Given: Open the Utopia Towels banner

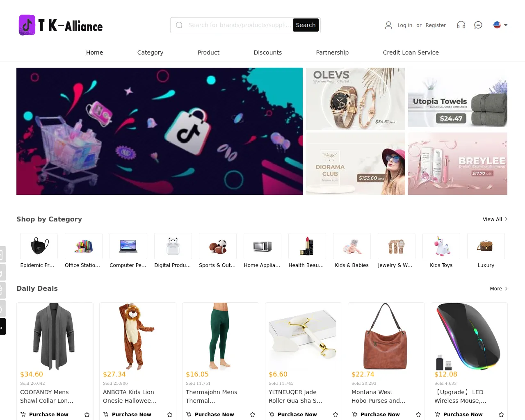Looking at the screenshot, I should [458, 98].
